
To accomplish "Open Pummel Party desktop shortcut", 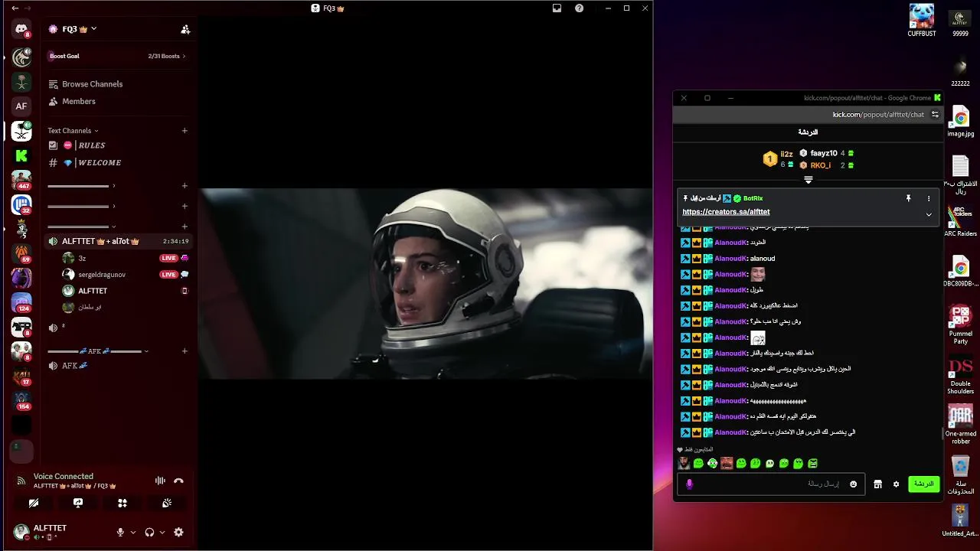I will coord(961,324).
